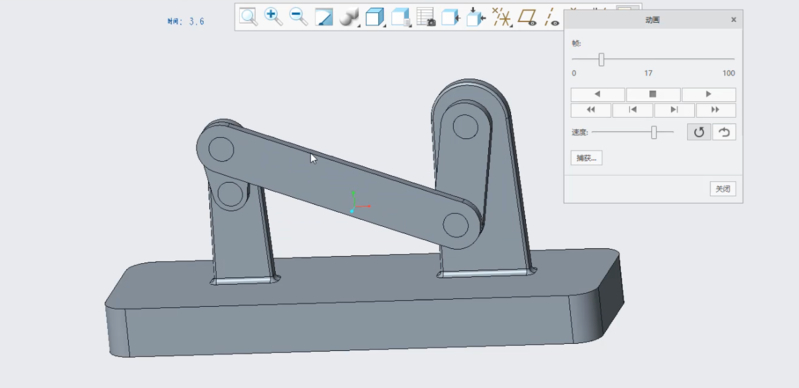Viewport: 799px width, 388px height.
Task: Click the Refit view magnifier icon
Action: coord(248,17)
